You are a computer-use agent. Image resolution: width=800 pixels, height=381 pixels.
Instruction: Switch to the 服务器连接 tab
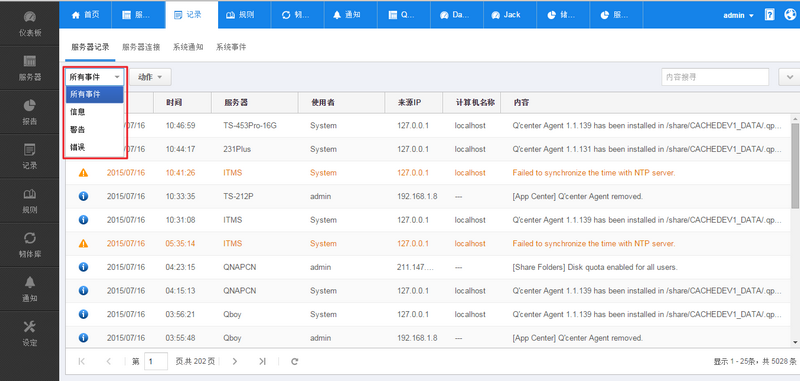141,47
